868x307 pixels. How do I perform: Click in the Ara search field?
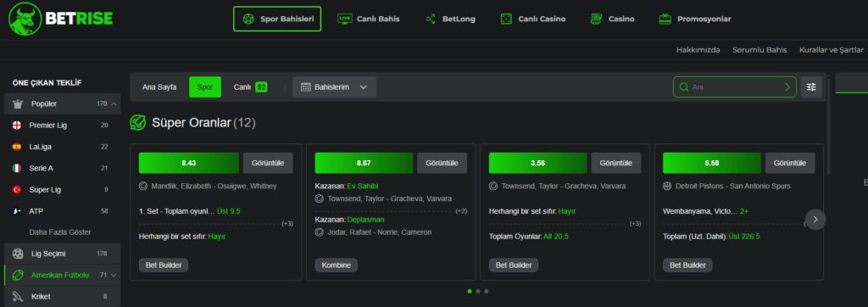tap(735, 87)
